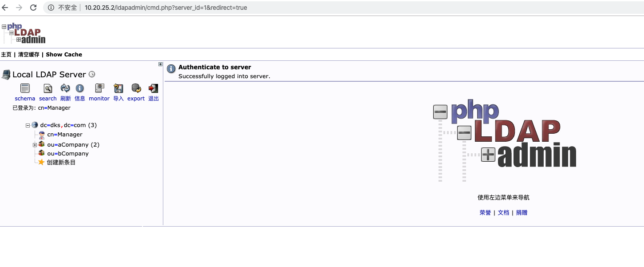Click the export text link

coord(136,99)
